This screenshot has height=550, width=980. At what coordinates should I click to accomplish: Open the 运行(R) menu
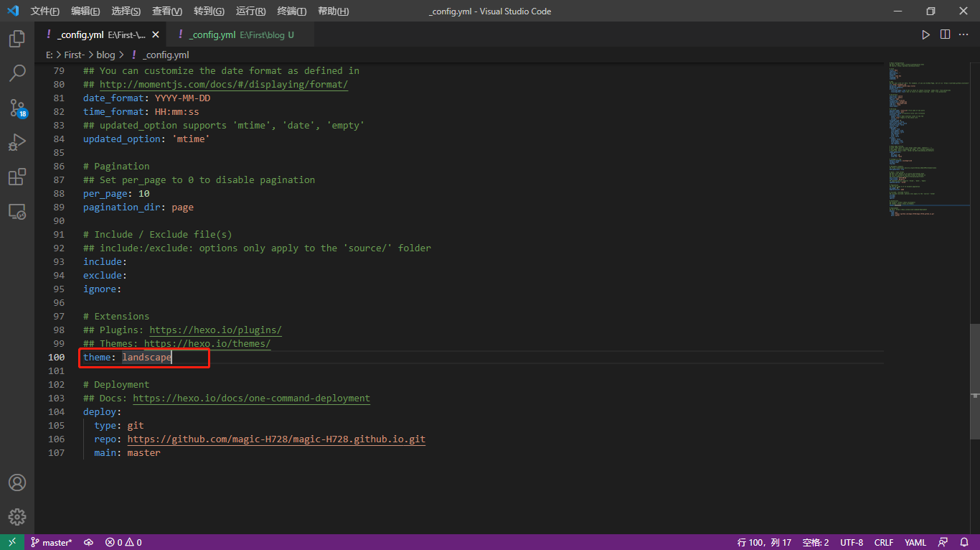pos(250,11)
